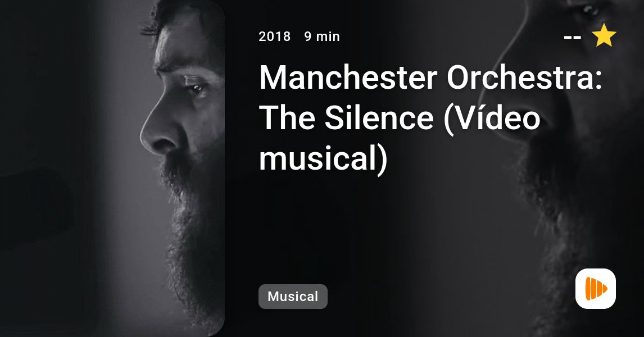Click the word (Vídeo in the title
644x337 pixels.
[492, 119]
